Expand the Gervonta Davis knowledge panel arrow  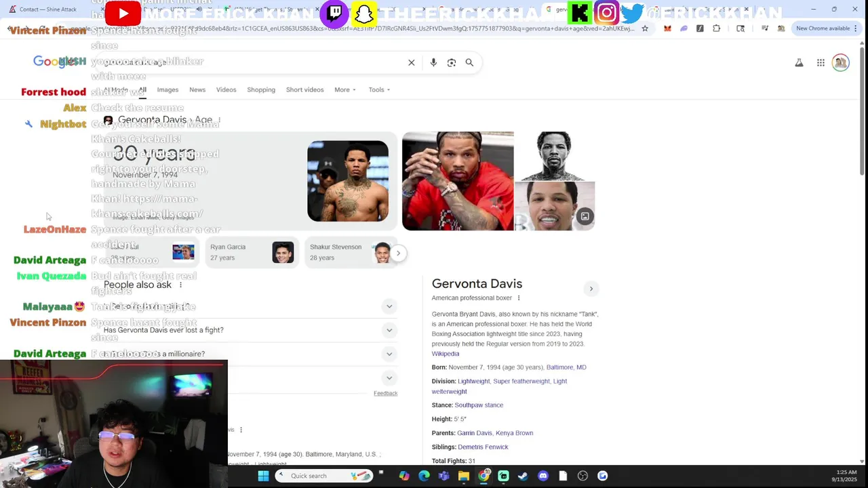[x=591, y=289]
